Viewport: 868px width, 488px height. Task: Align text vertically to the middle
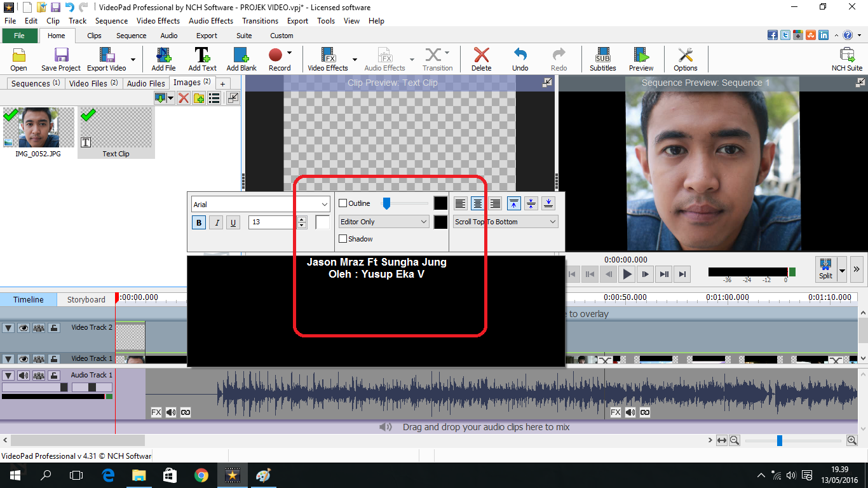(x=531, y=203)
